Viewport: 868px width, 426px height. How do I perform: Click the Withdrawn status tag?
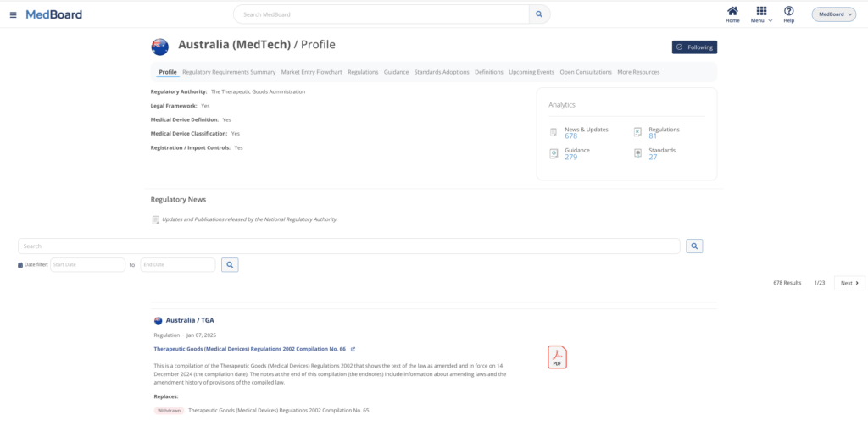[x=169, y=411]
